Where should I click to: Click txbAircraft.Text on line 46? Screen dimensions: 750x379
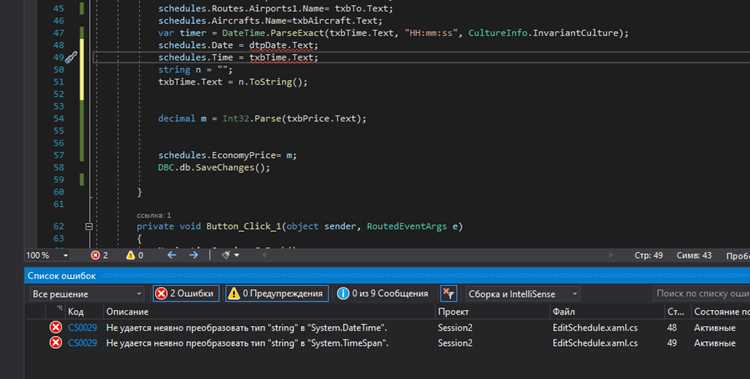point(335,21)
